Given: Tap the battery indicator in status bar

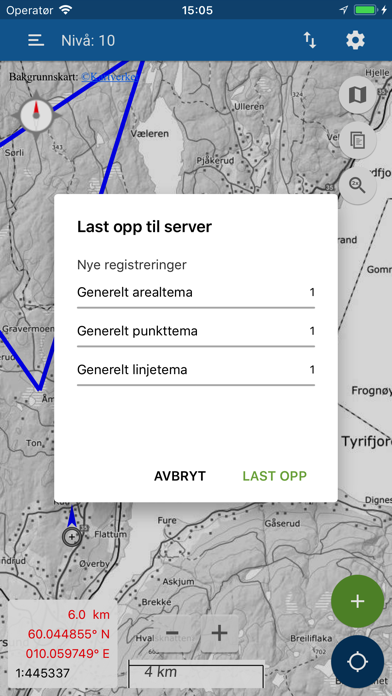Looking at the screenshot, I should point(366,10).
